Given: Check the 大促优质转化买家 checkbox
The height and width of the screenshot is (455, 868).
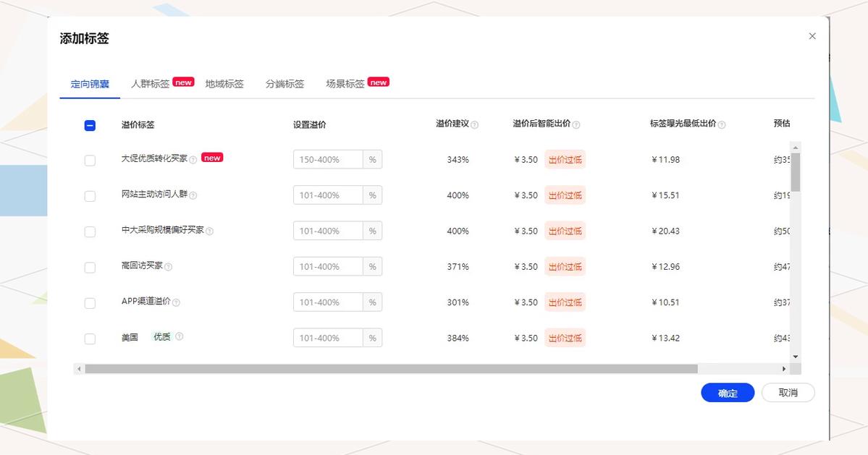Looking at the screenshot, I should pos(90,160).
